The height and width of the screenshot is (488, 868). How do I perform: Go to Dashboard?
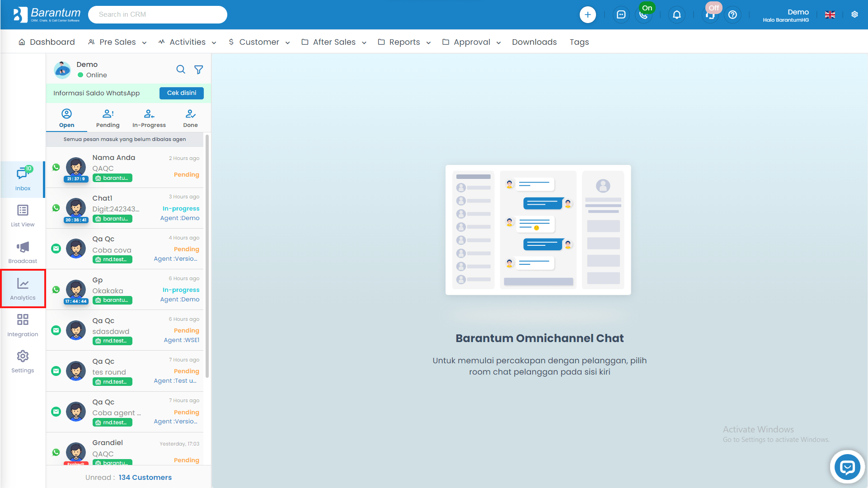47,42
